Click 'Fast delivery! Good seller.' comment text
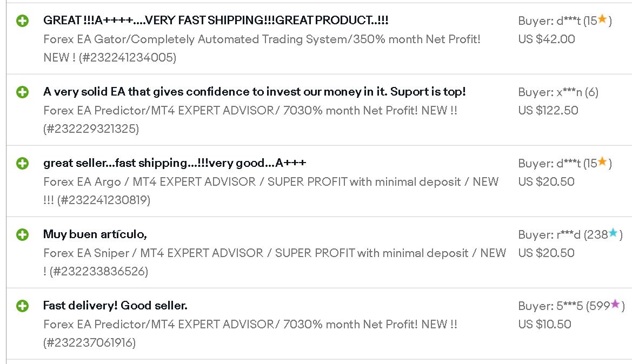Image resolution: width=632 pixels, height=364 pixels. tap(115, 306)
